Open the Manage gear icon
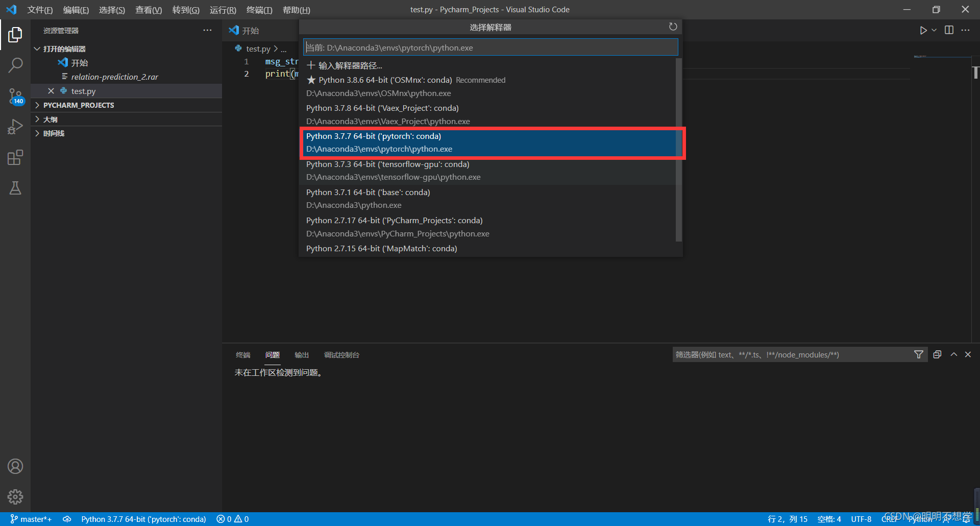The width and height of the screenshot is (980, 526). [x=15, y=496]
